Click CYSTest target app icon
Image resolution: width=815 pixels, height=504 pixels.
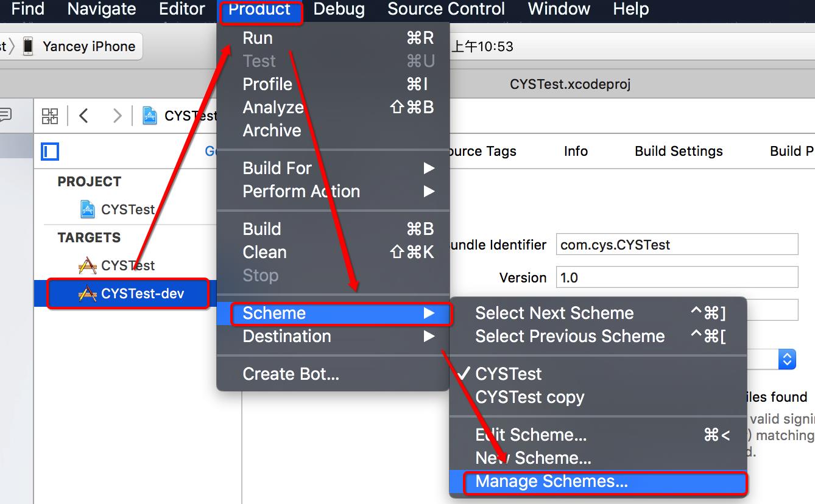(x=88, y=265)
